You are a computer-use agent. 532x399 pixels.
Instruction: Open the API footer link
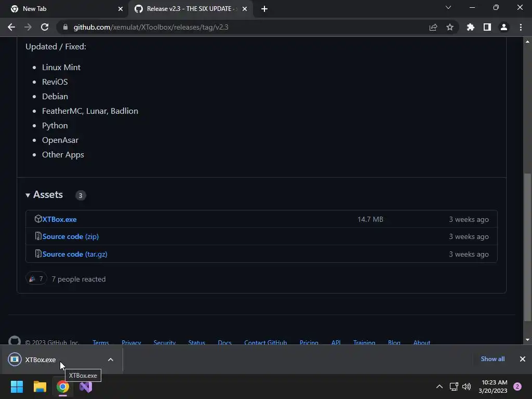coord(336,342)
